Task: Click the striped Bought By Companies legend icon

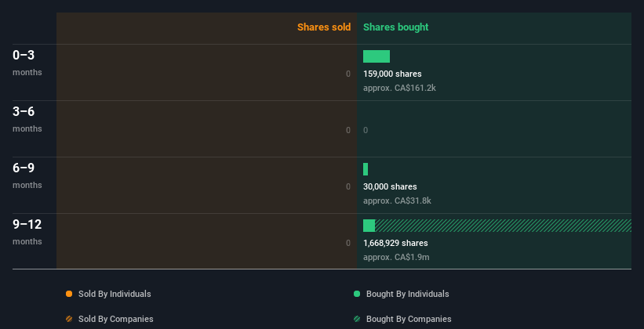Action: 357,319
